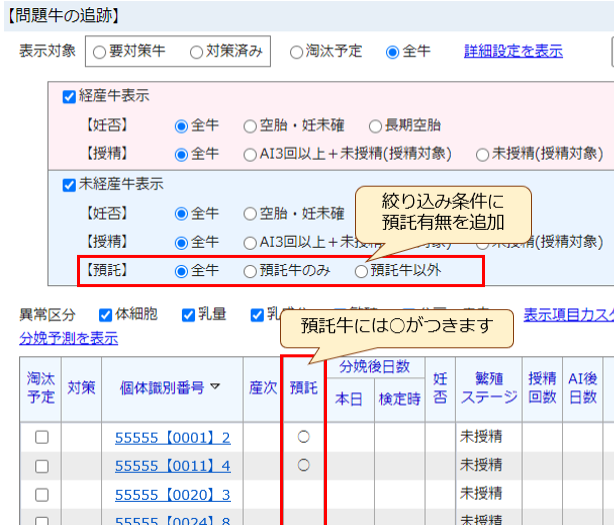
Task: Select 未授精(授精対象) under 経産牛
Action: (x=482, y=155)
